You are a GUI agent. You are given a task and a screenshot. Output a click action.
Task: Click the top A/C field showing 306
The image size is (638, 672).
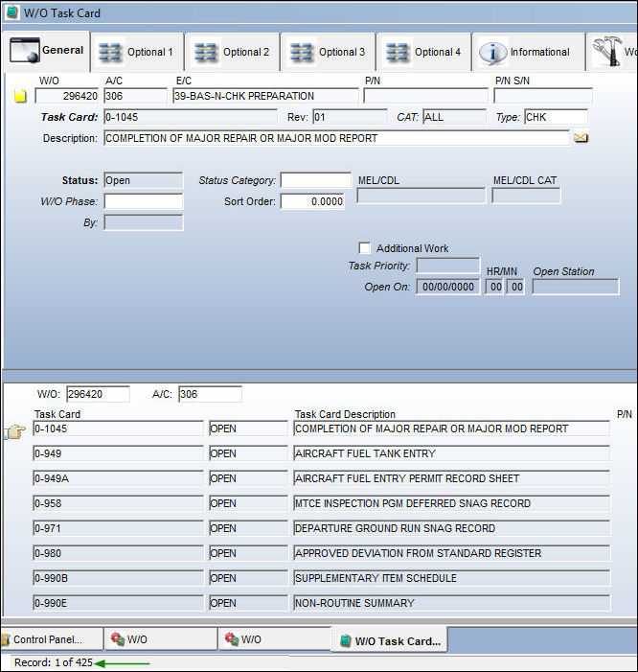point(135,96)
